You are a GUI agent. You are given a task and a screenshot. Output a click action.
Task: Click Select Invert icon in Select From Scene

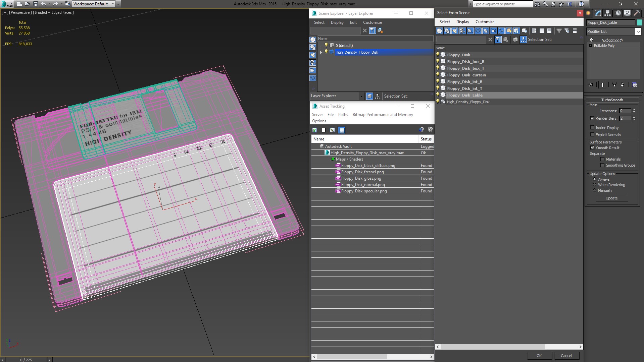(549, 31)
